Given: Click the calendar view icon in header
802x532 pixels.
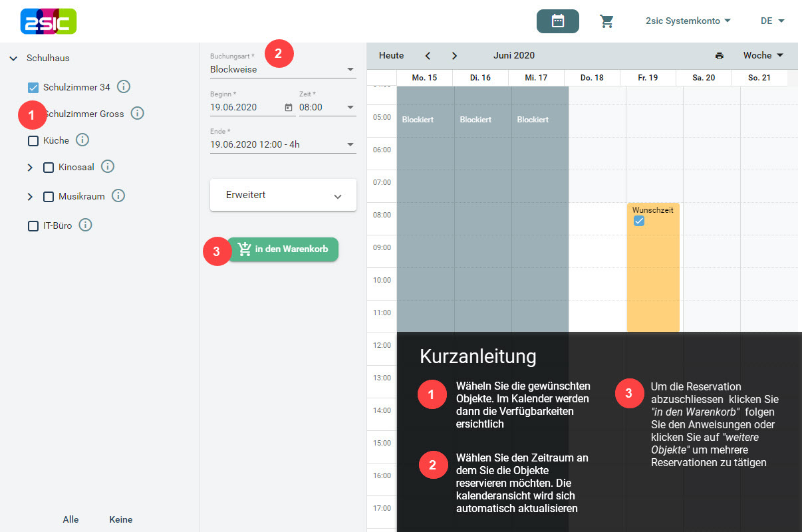Looking at the screenshot, I should (x=557, y=21).
